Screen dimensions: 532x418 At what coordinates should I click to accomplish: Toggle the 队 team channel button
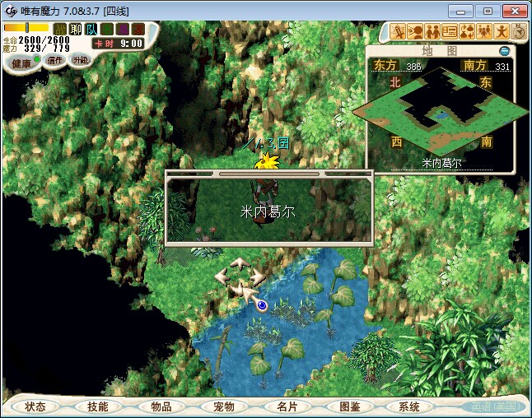(91, 29)
